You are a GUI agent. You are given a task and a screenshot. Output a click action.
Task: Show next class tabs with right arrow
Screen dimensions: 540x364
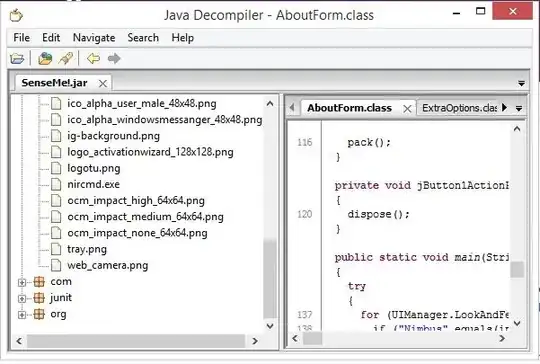coord(504,107)
